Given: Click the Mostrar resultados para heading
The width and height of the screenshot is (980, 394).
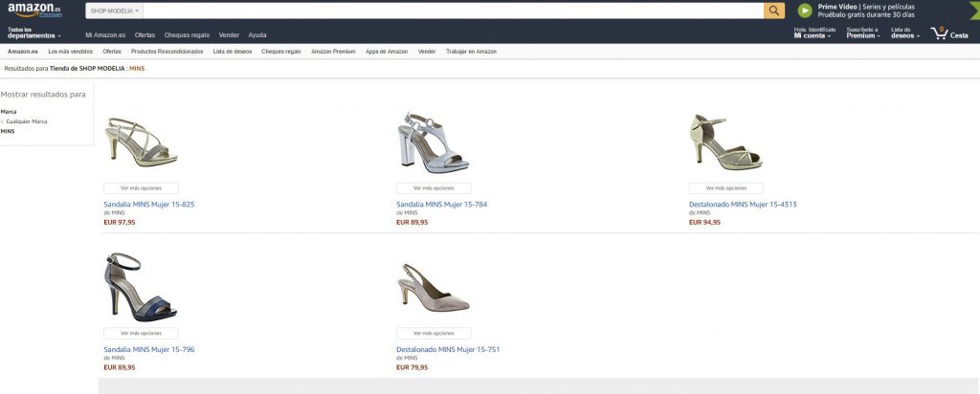Looking at the screenshot, I should pos(43,95).
